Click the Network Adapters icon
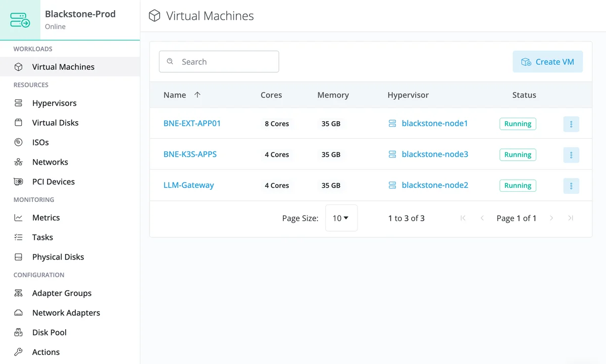The image size is (606, 364). [18, 313]
